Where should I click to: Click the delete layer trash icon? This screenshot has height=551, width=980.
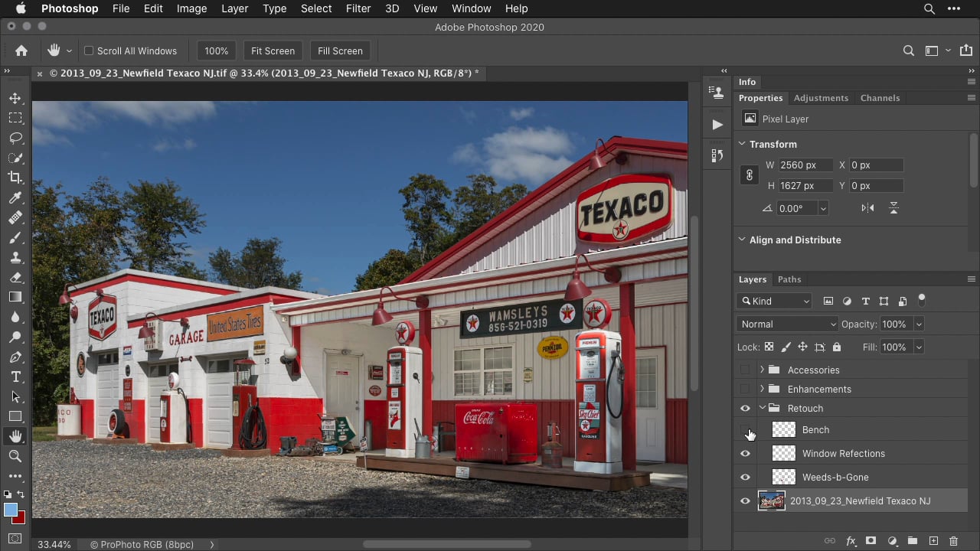coord(953,541)
